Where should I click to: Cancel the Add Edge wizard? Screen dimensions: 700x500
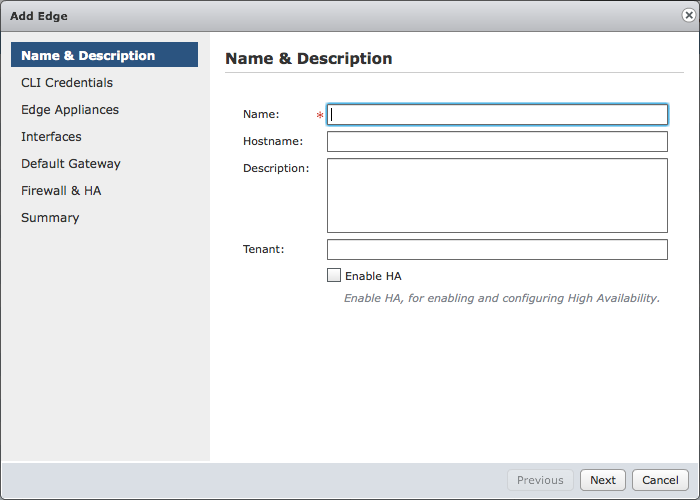[x=660, y=480]
